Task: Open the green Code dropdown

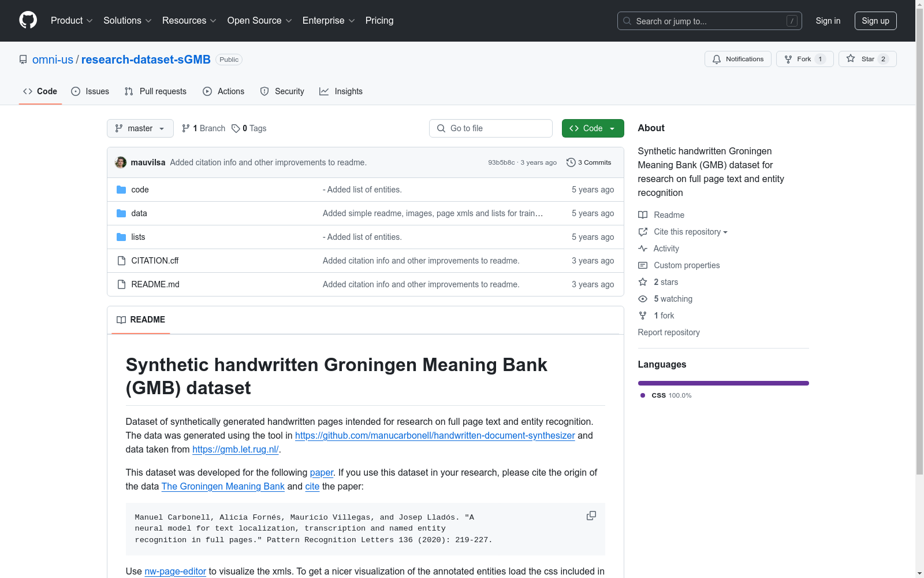Action: click(x=593, y=128)
